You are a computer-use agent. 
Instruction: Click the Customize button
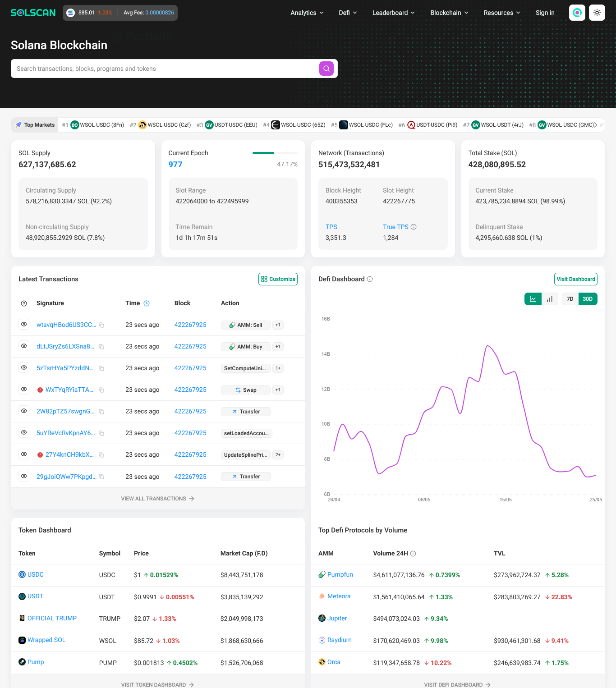[x=278, y=279]
